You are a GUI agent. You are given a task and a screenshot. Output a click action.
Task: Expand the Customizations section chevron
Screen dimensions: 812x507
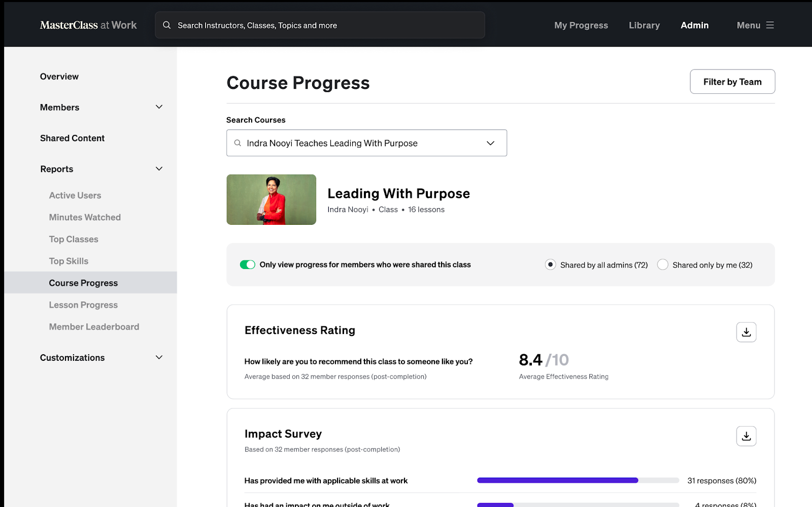[159, 357]
